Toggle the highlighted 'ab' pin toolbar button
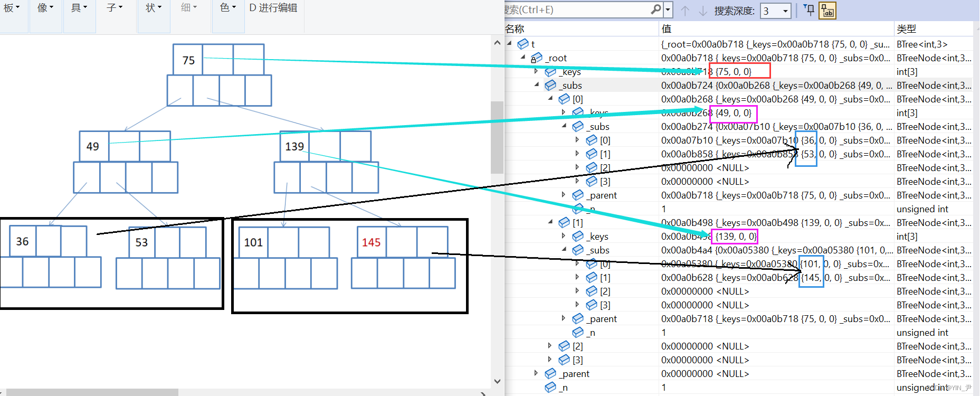Viewport: 980px width, 396px height. coord(827,10)
